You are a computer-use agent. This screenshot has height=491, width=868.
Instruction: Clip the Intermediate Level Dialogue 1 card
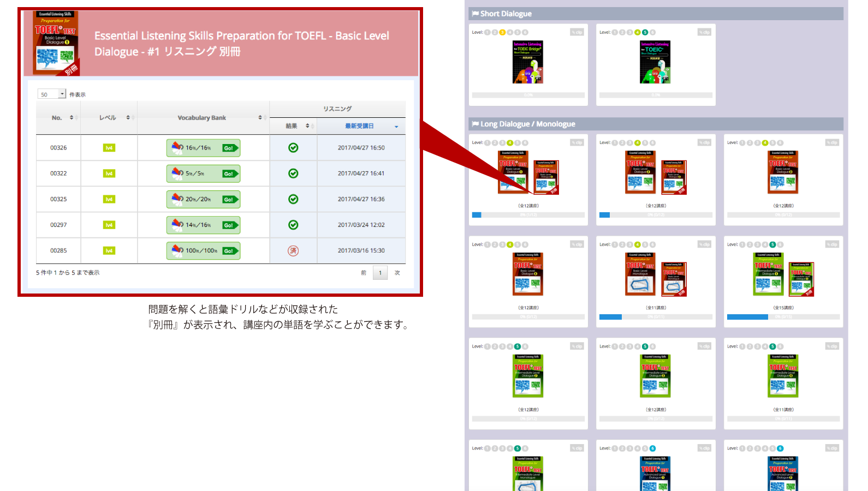[832, 244]
